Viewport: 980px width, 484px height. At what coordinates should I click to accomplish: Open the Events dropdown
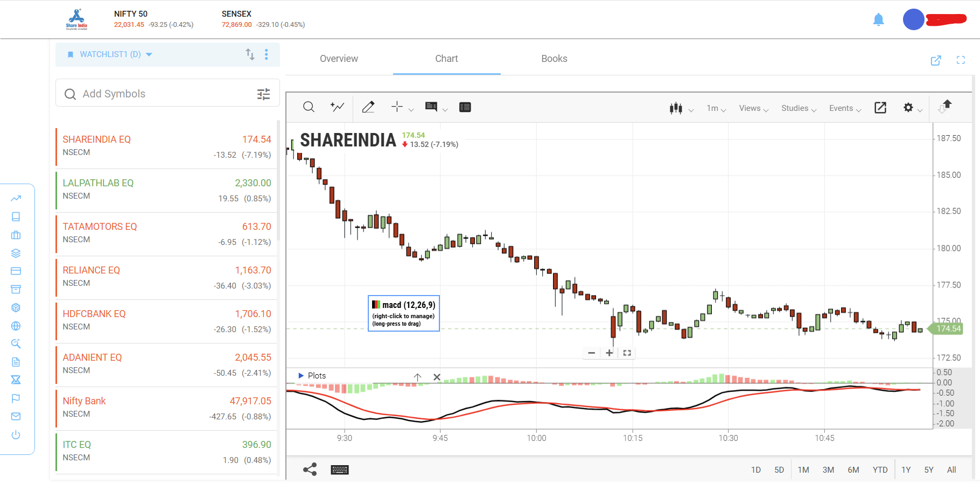[845, 108]
